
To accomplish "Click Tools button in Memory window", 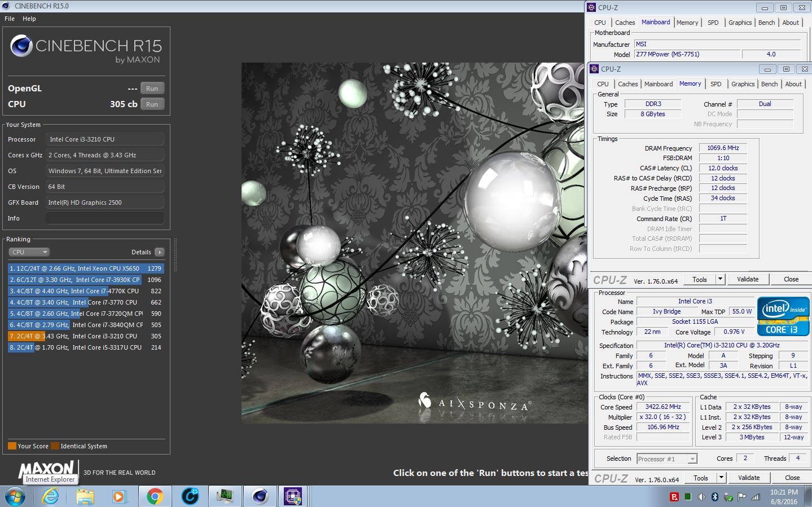I will [700, 279].
